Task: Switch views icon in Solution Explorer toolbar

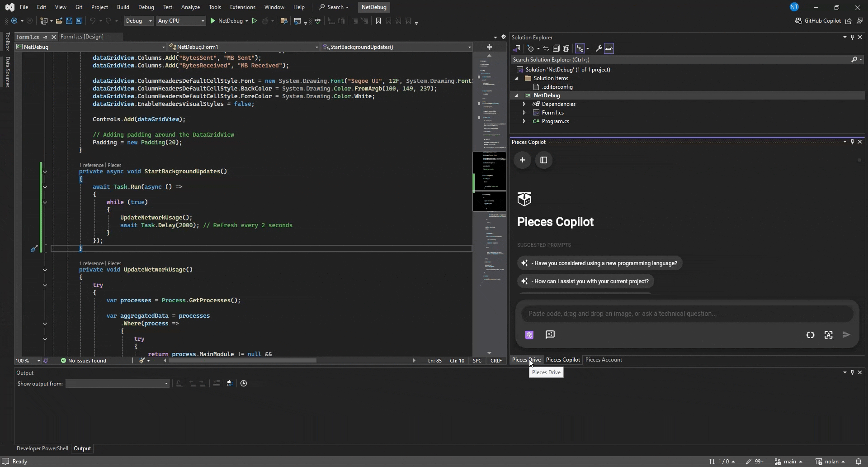Action: point(517,48)
